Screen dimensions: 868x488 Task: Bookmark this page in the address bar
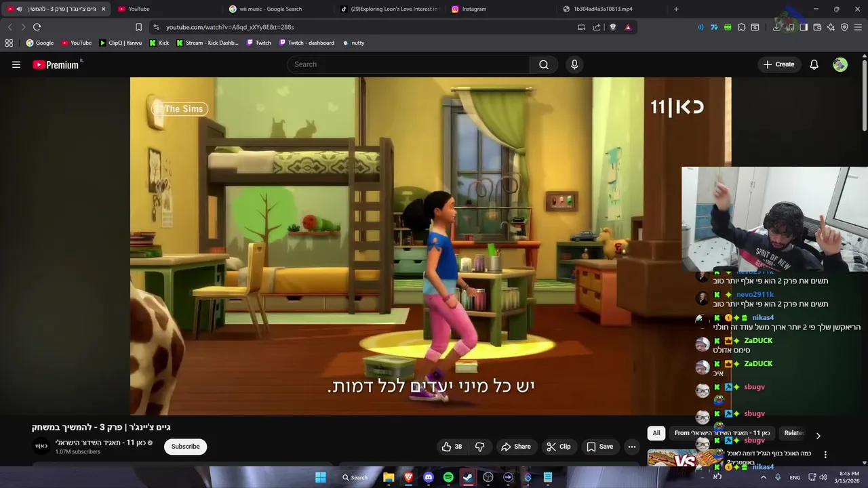coord(138,27)
